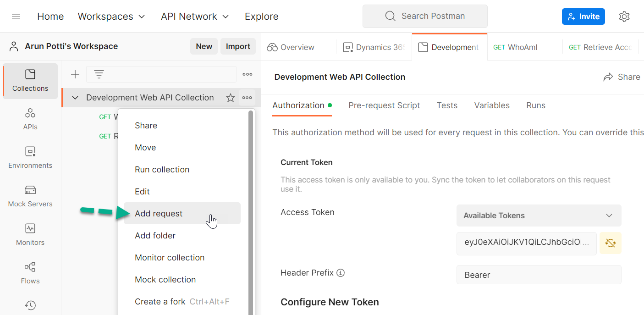
Task: Sync the access token with collaborators
Action: [610, 243]
